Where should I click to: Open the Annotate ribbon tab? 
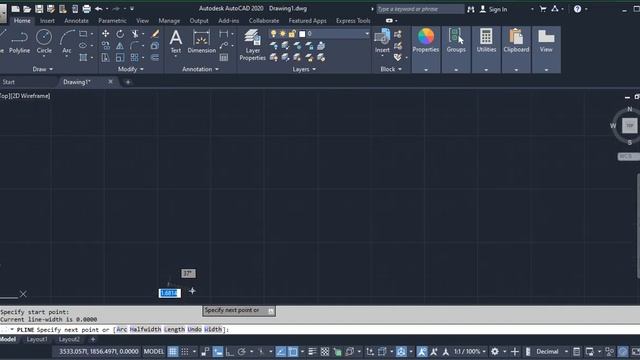coord(76,20)
